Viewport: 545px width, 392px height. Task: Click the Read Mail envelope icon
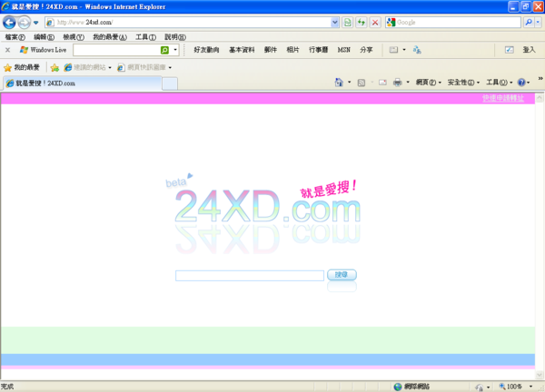pos(382,83)
